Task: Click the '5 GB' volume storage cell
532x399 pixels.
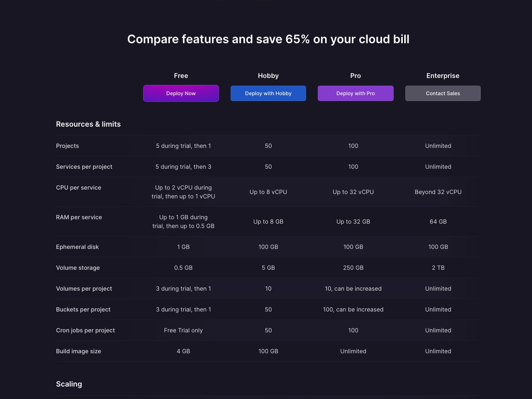Action: pos(268,268)
